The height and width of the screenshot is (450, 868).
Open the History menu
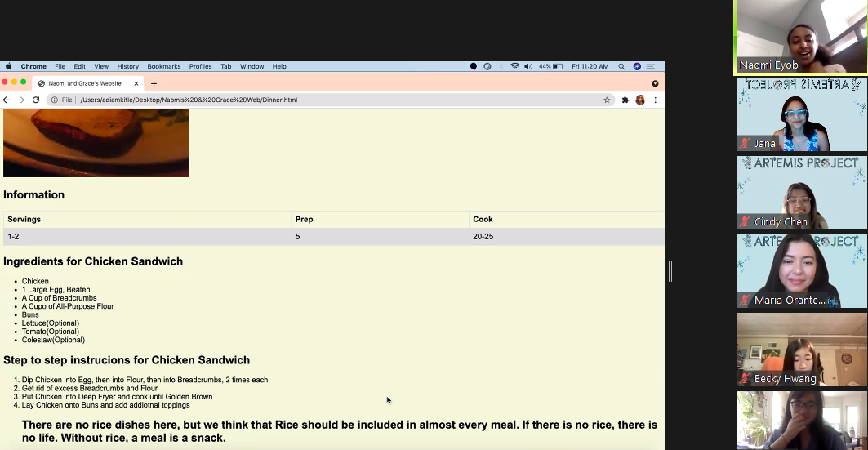[127, 66]
